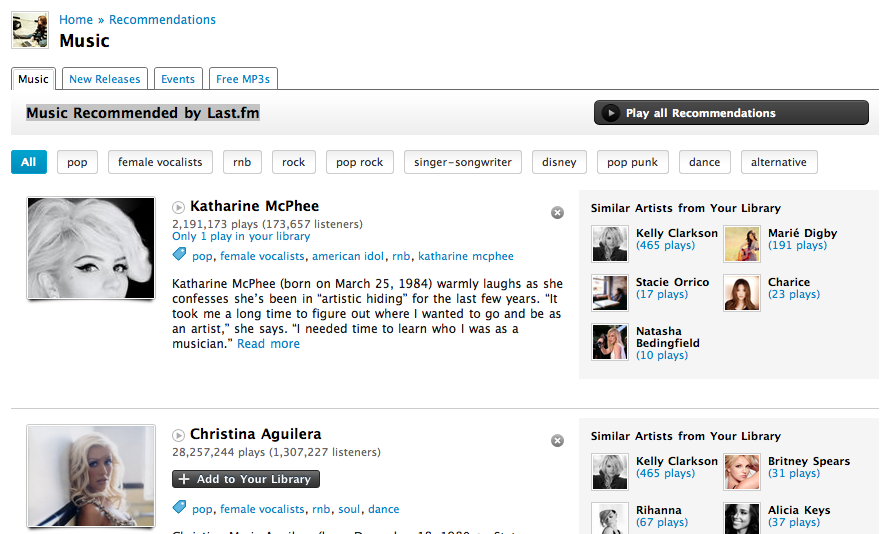894x534 pixels.
Task: Open Christina Aguilera artist photo
Action: click(x=91, y=475)
